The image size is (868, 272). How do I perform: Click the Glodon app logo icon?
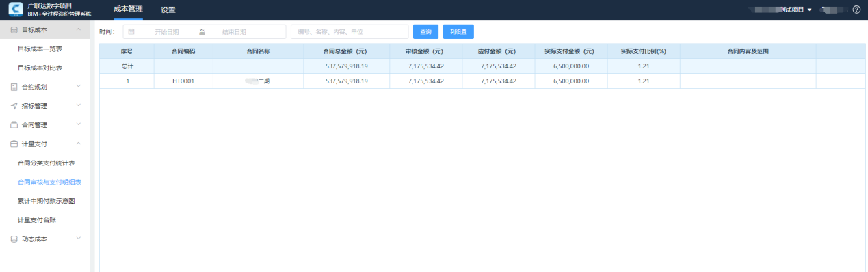[15, 10]
